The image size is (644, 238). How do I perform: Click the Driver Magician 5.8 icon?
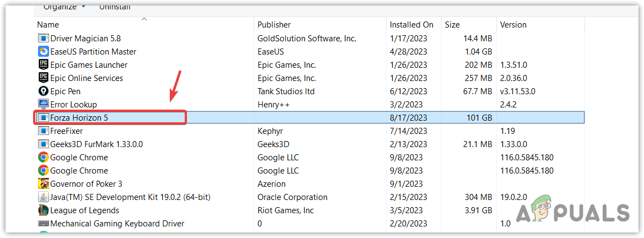[44, 39]
